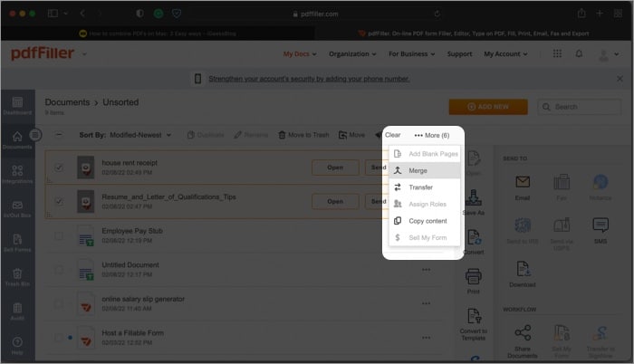The width and height of the screenshot is (634, 364).
Task: Toggle the select-all documents checkbox
Action: pyautogui.click(x=59, y=135)
